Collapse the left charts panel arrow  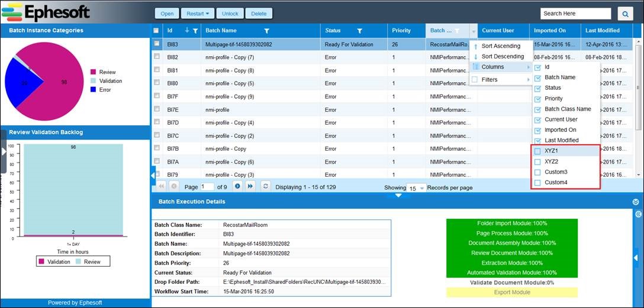click(4, 151)
